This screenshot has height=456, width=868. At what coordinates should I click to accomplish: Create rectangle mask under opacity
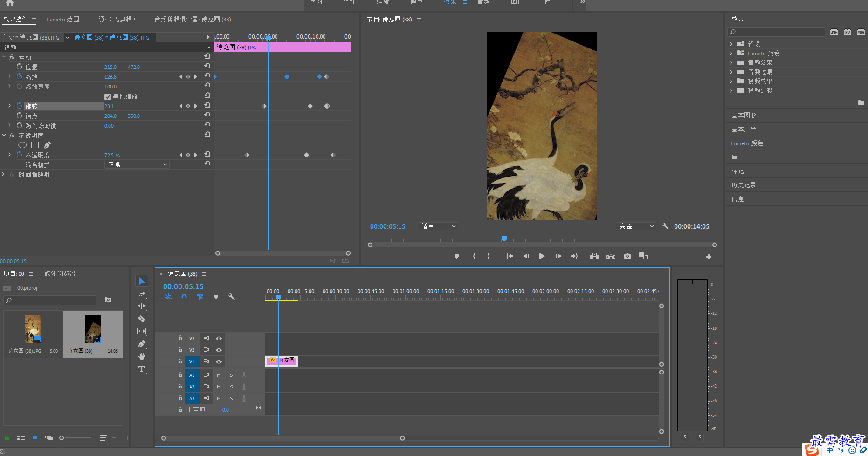pos(35,145)
